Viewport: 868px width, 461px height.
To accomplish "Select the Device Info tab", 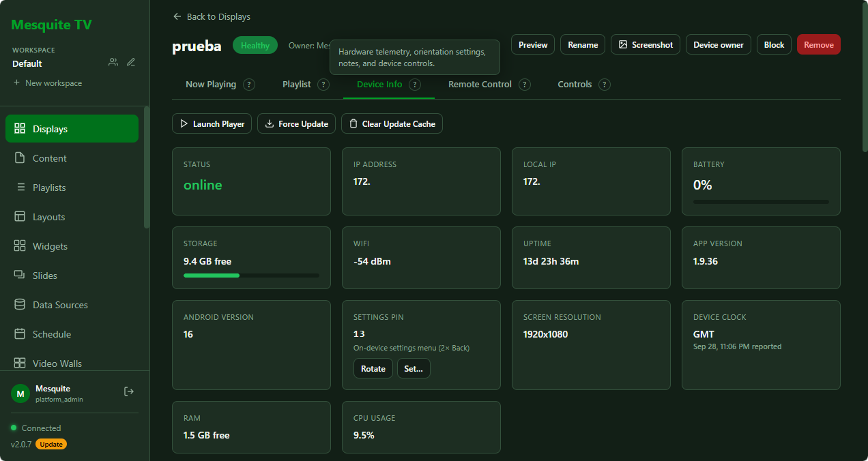I will [x=379, y=85].
